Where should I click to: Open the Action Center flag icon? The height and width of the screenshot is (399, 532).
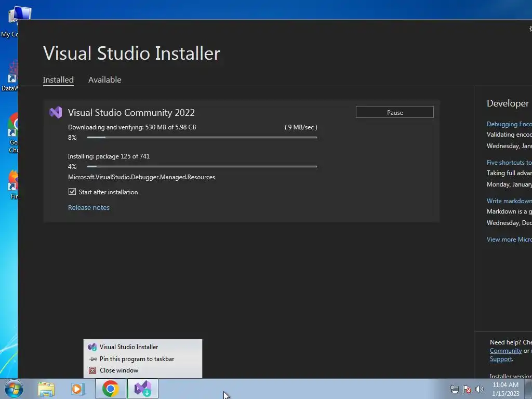(x=467, y=389)
